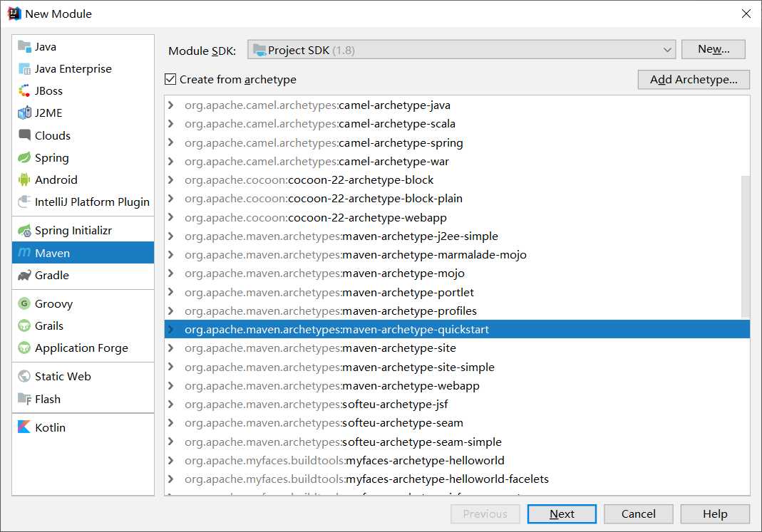Expand softeu-archetype-jsf node
762x532 pixels.
tap(170, 404)
